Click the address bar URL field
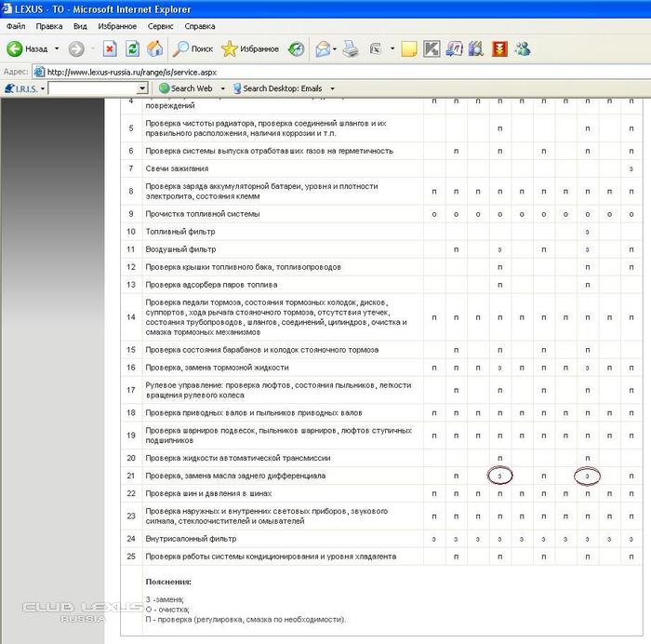This screenshot has width=651, height=644. click(279, 71)
